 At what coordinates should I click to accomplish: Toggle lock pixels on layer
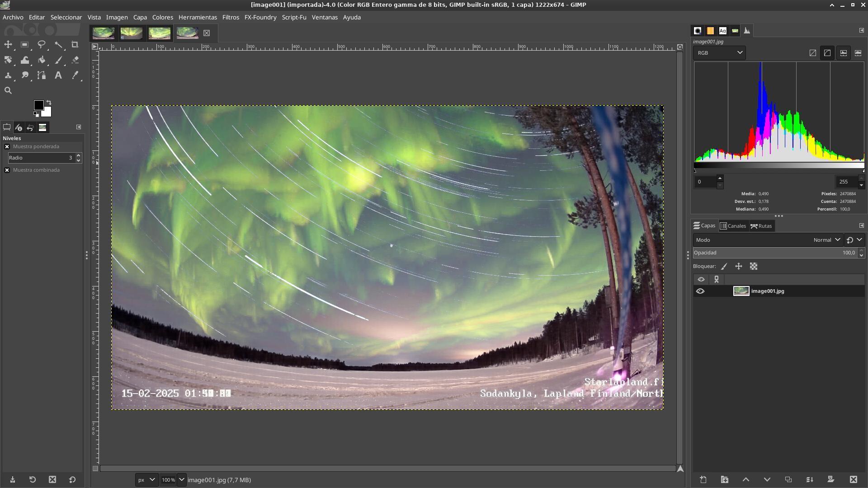pos(724,267)
